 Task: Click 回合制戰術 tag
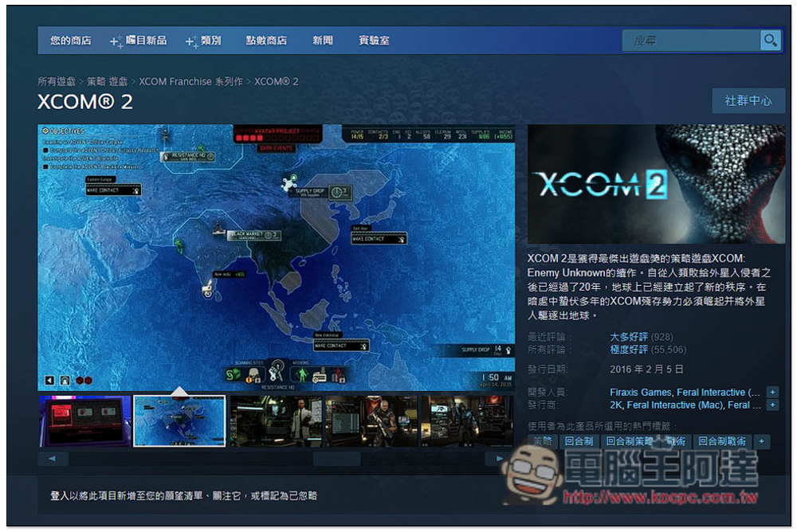click(x=722, y=441)
